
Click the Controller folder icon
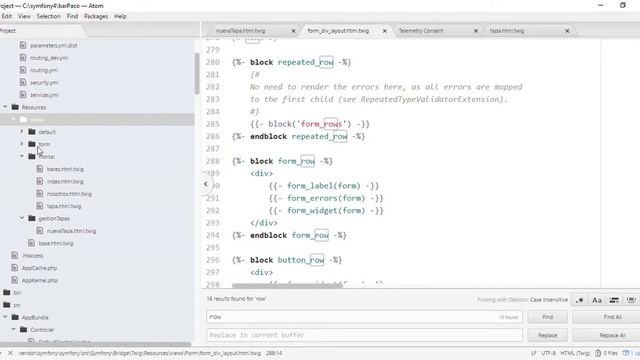(x=24, y=329)
